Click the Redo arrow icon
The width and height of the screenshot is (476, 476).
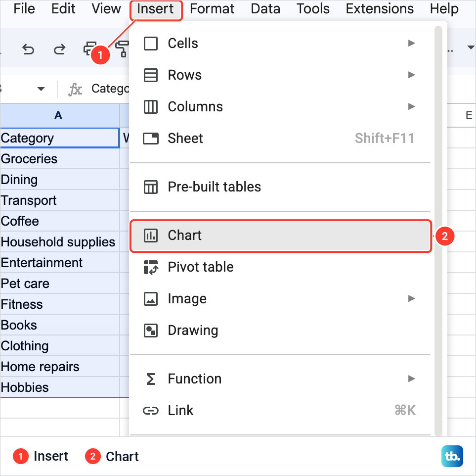tap(59, 49)
